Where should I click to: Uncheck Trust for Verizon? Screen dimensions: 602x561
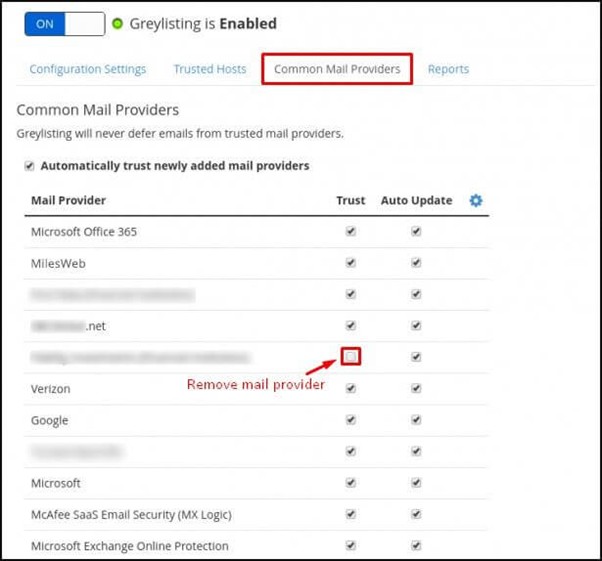click(x=350, y=388)
